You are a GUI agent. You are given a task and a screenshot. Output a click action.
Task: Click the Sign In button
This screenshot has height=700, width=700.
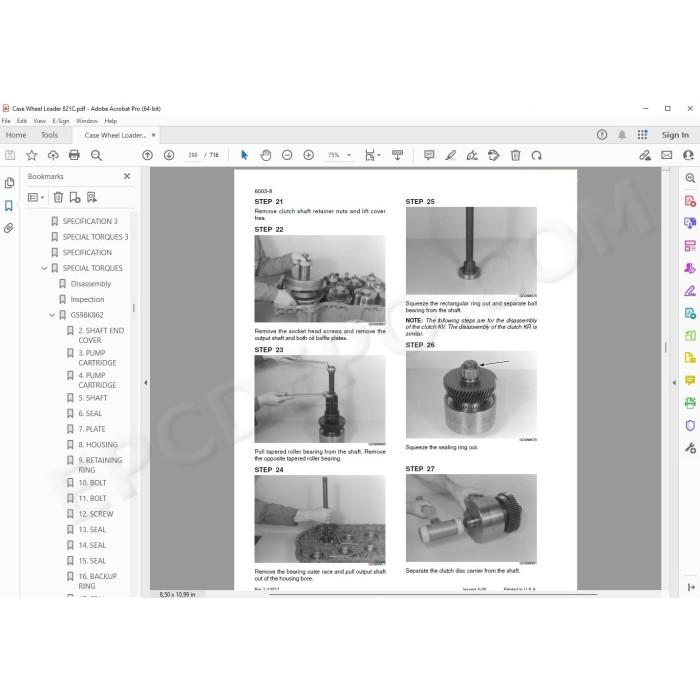tap(675, 135)
